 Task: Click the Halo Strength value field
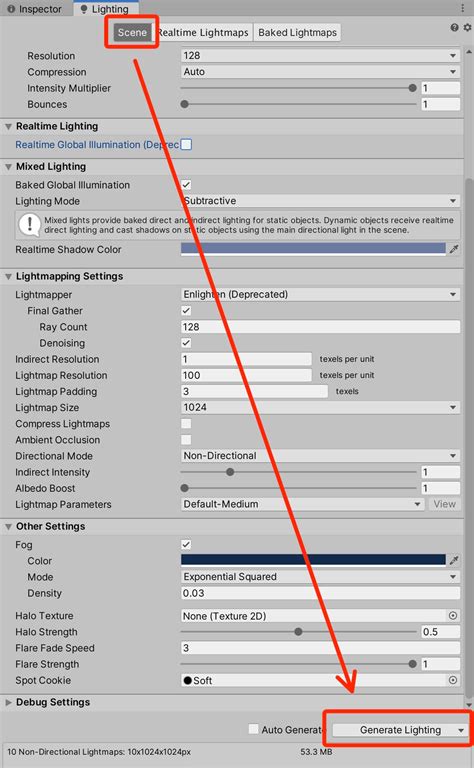441,632
